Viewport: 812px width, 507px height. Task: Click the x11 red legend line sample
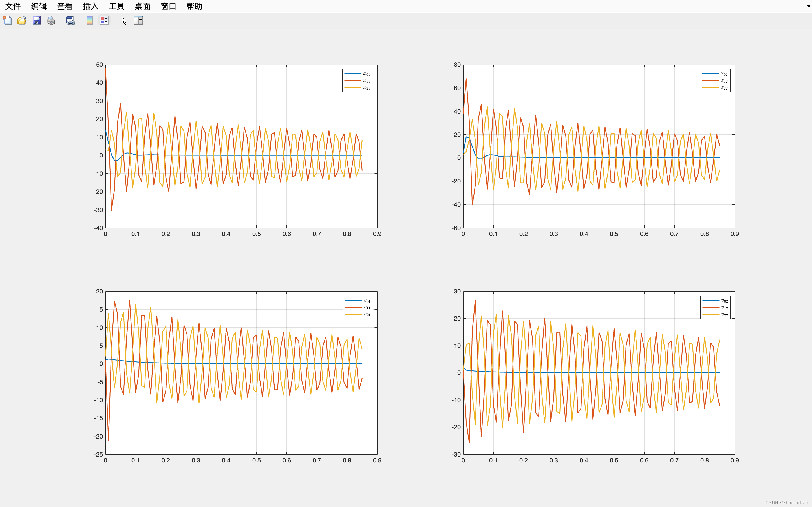[x=352, y=81]
